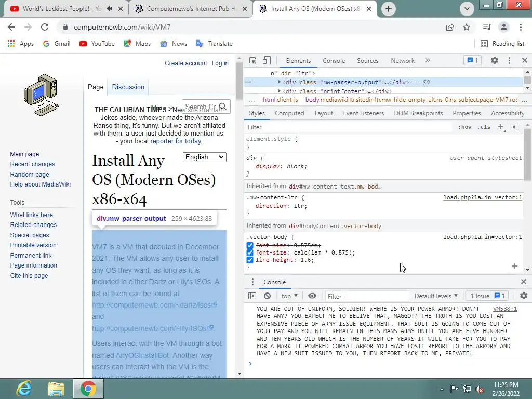Open the Event Listeners tab

tap(363, 113)
